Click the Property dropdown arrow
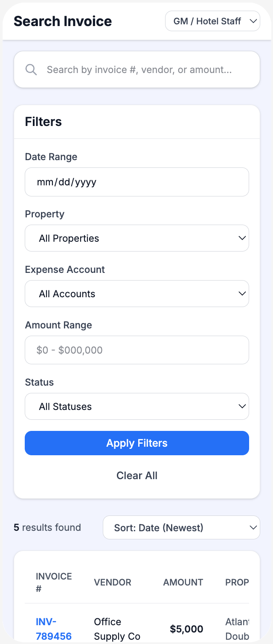273x644 pixels. point(242,238)
